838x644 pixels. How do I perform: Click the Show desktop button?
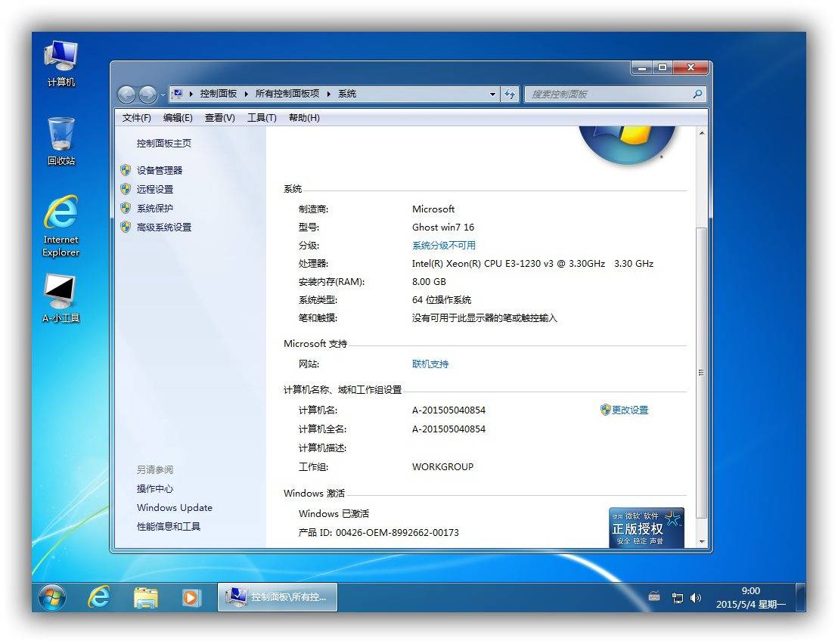800,597
